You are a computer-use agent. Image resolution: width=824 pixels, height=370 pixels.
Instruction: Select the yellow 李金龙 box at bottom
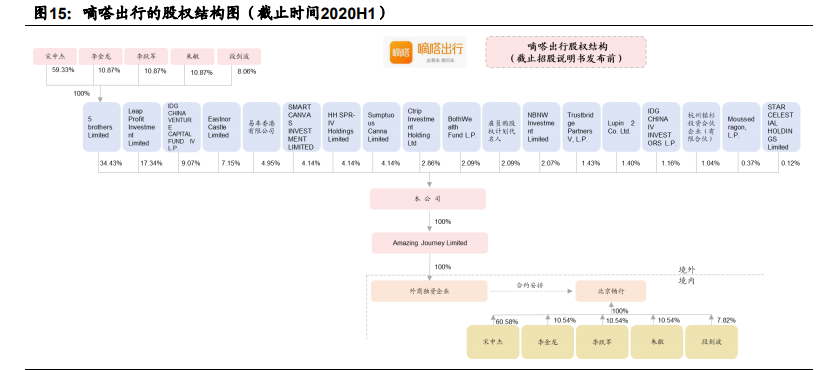[x=548, y=342]
